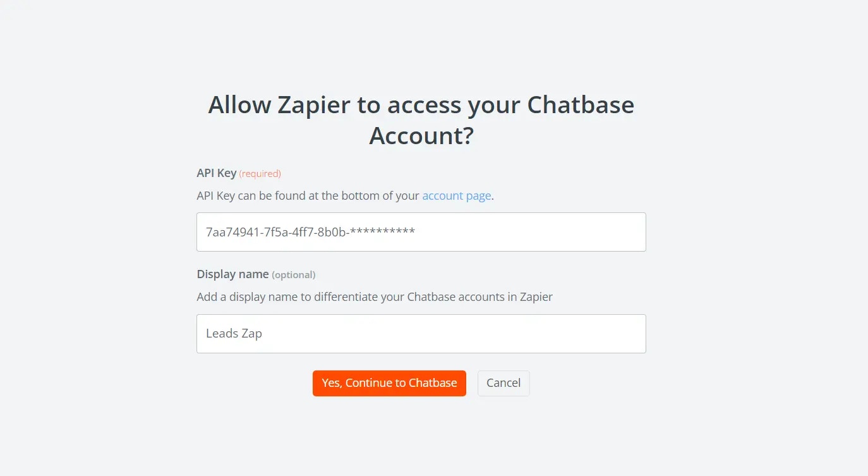
Task: Click the Allow Zapier to access heading
Action: 421,120
